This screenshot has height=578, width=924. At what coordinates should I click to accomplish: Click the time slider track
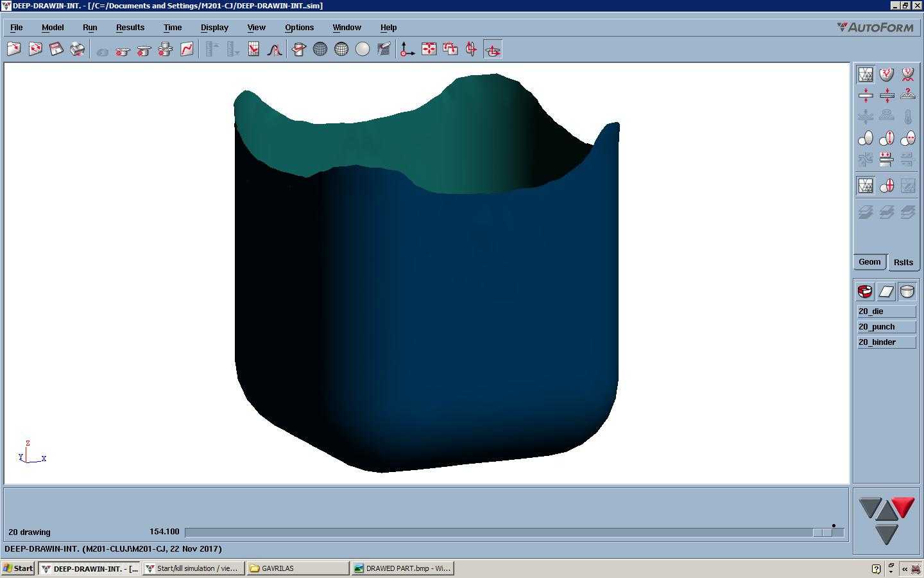pyautogui.click(x=515, y=532)
